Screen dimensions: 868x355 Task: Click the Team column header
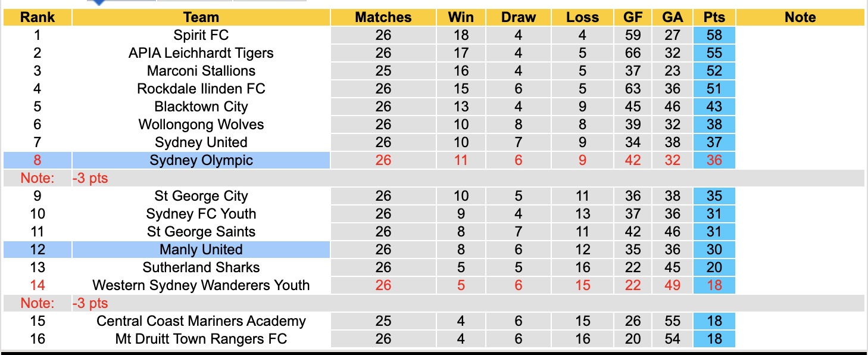click(x=201, y=17)
